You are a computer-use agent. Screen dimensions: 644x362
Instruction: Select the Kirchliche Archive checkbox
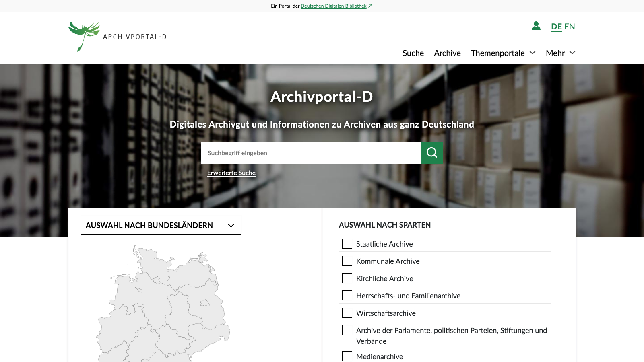(x=347, y=278)
